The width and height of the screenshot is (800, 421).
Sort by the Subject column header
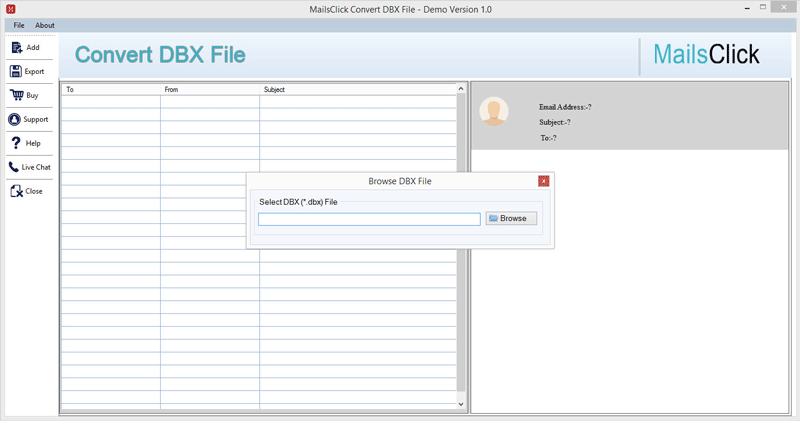pos(358,89)
